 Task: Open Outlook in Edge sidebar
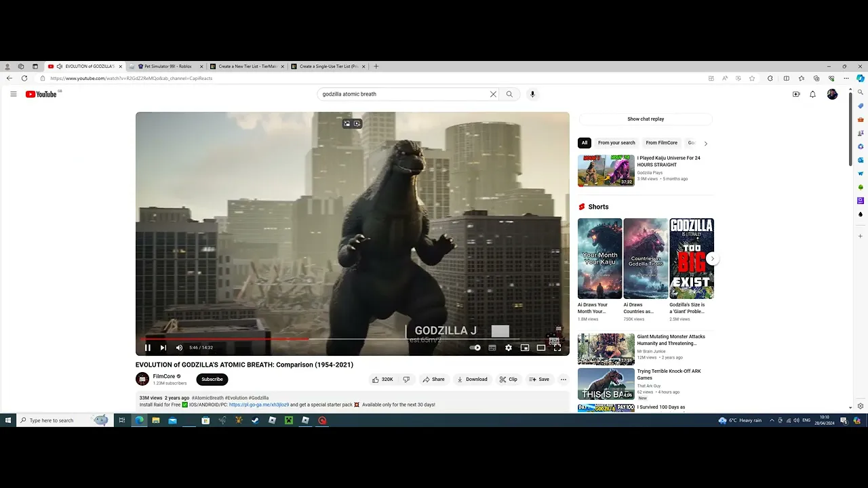coord(861,160)
